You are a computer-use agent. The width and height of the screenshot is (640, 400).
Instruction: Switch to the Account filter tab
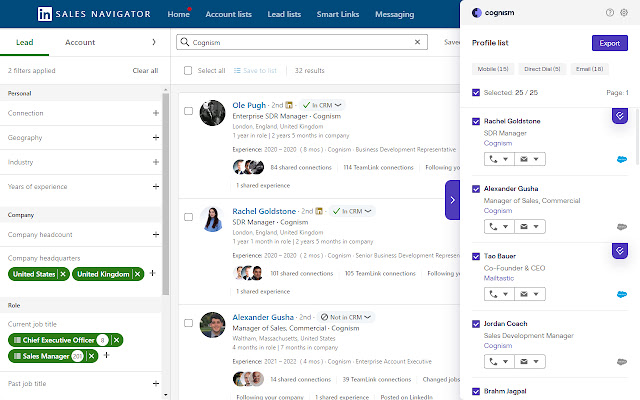click(x=80, y=42)
